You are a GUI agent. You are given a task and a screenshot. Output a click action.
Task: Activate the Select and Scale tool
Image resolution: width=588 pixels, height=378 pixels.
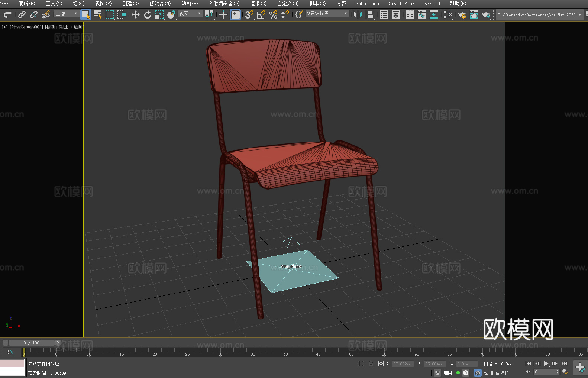pyautogui.click(x=159, y=14)
